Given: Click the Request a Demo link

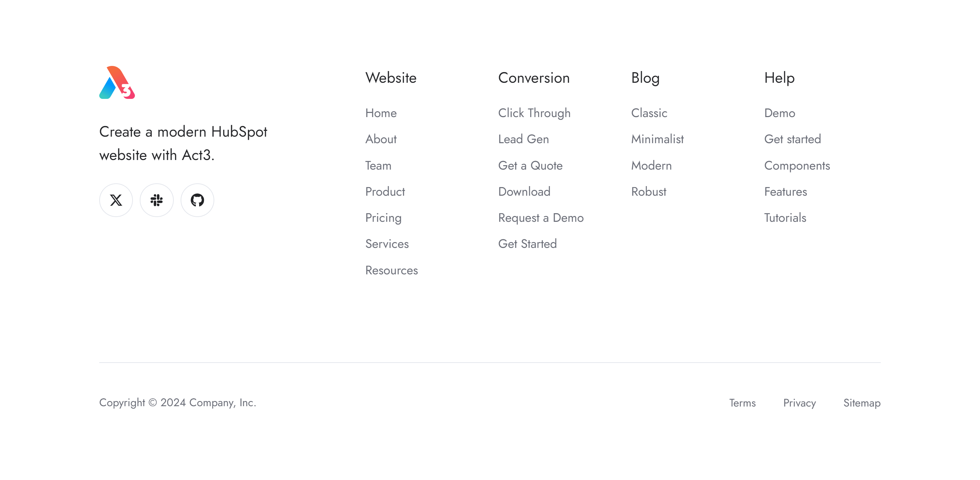Looking at the screenshot, I should pos(540,218).
